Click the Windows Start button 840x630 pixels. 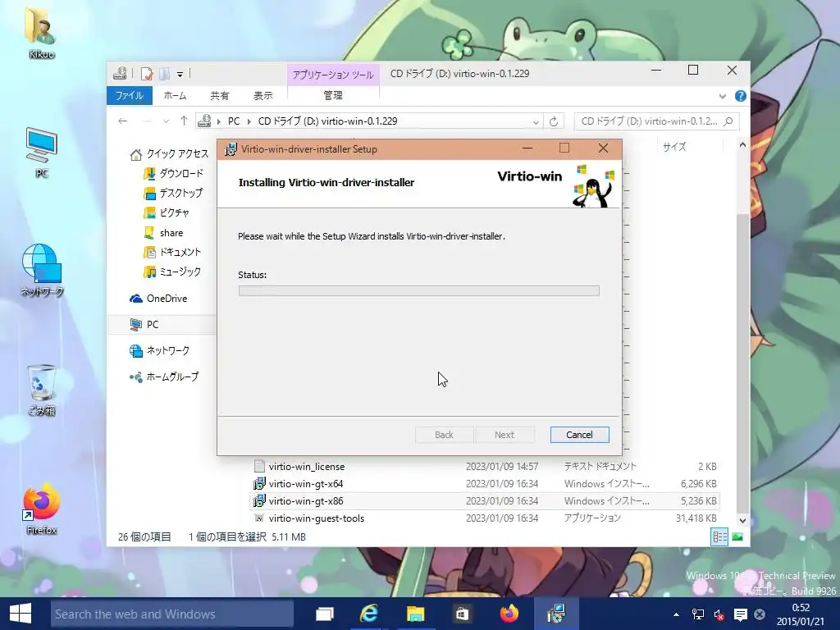[x=21, y=614]
